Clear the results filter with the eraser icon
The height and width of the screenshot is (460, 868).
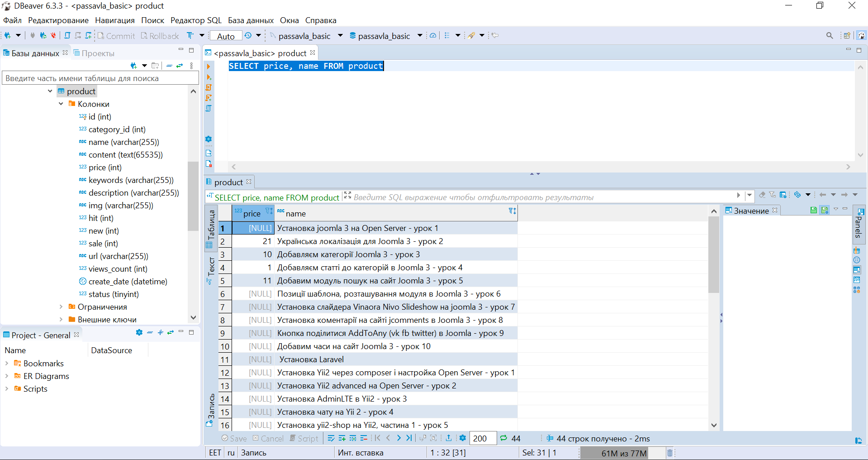[x=762, y=195]
